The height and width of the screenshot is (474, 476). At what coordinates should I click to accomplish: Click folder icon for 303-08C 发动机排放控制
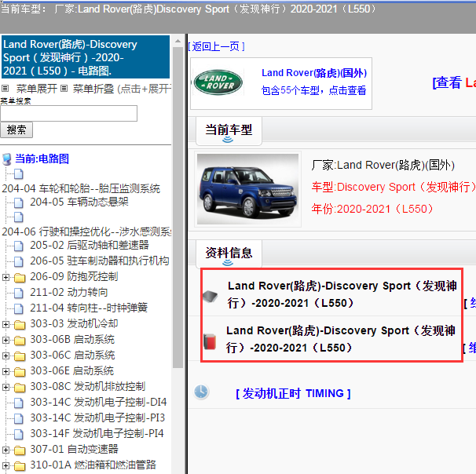click(20, 388)
